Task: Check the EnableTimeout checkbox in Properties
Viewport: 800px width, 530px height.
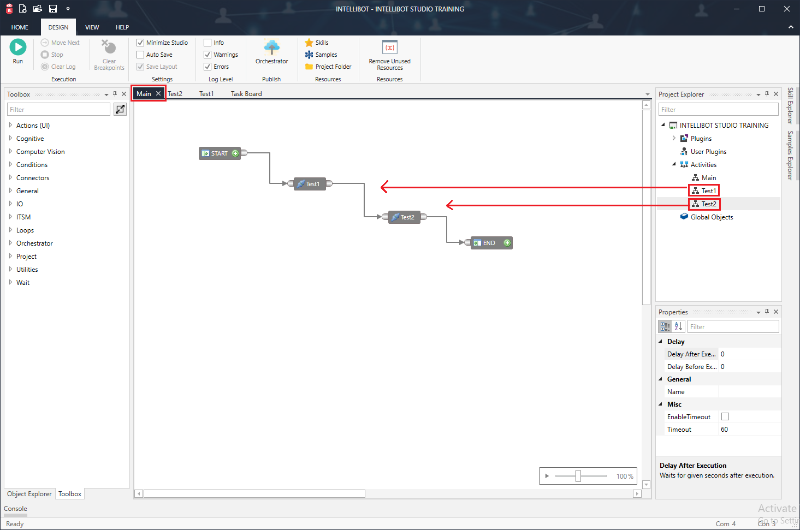Action: click(725, 416)
